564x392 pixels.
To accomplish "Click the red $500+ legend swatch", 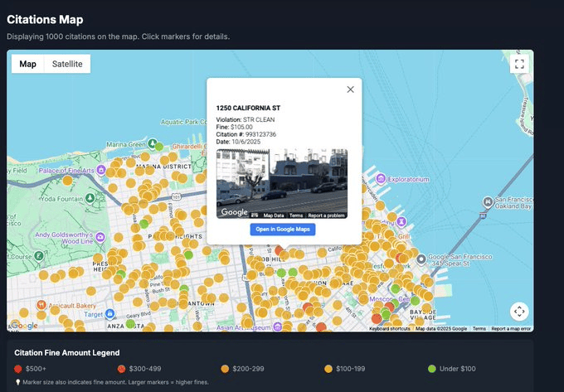I will click(x=18, y=368).
